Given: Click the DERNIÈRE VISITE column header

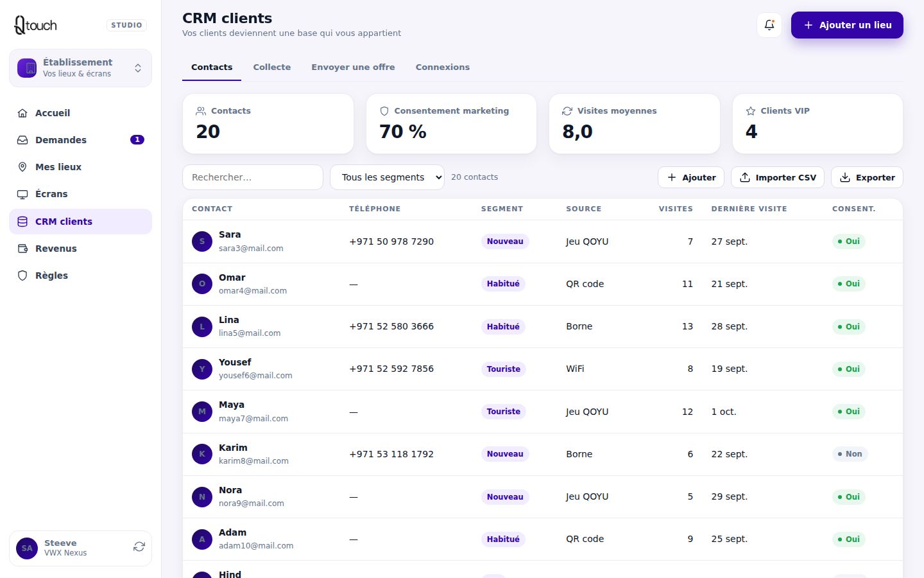Looking at the screenshot, I should click(749, 209).
